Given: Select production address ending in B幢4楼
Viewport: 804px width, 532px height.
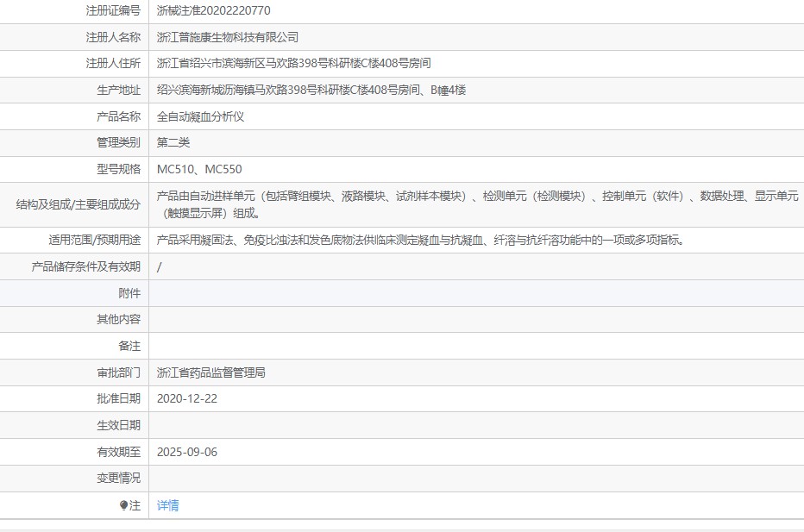Looking at the screenshot, I should [x=311, y=91].
